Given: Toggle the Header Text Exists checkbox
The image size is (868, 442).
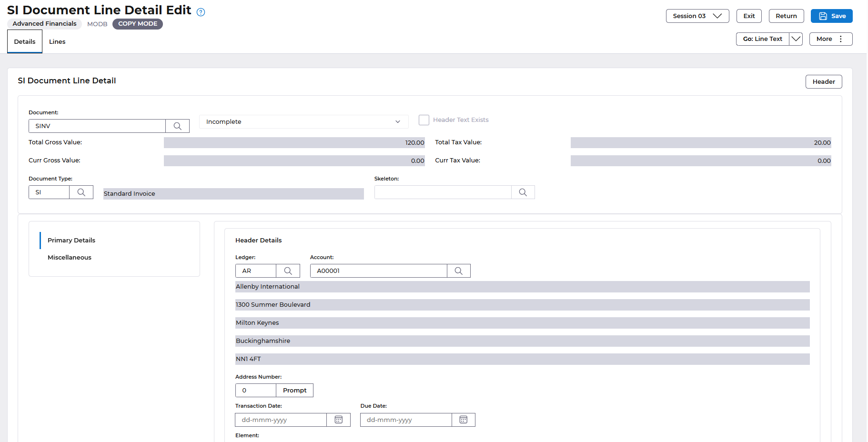Looking at the screenshot, I should click(x=424, y=120).
